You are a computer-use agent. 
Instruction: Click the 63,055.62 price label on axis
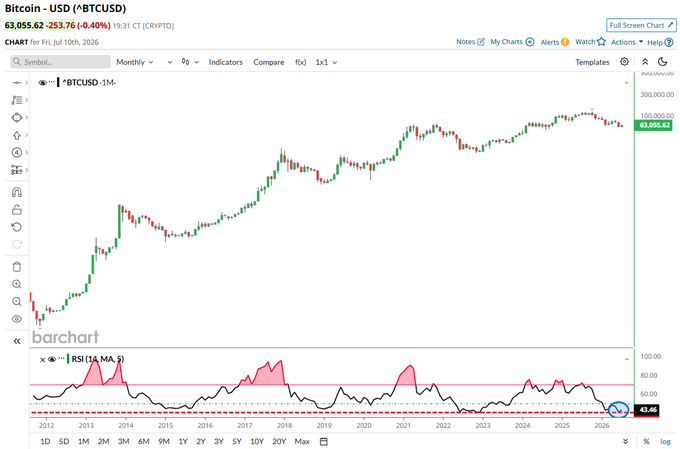pos(654,125)
